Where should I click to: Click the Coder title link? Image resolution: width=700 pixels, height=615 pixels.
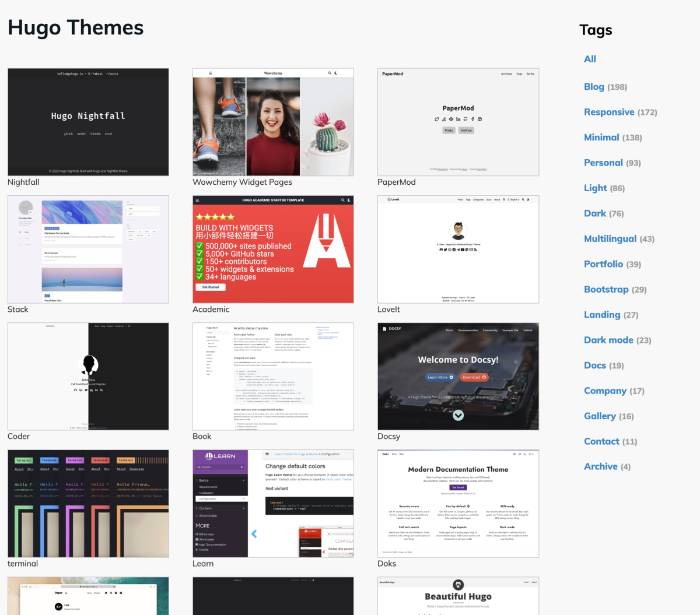pos(19,437)
